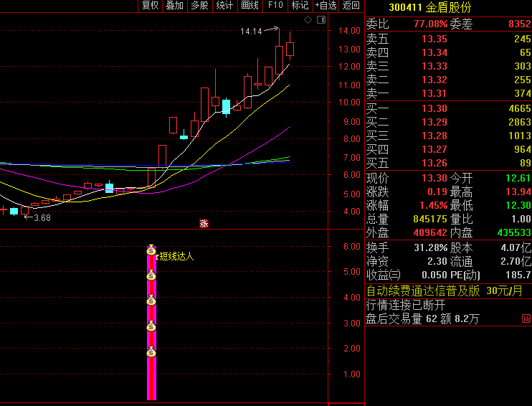Open the 叠加 overlay menu
This screenshot has height=406, width=532.
point(175,6)
